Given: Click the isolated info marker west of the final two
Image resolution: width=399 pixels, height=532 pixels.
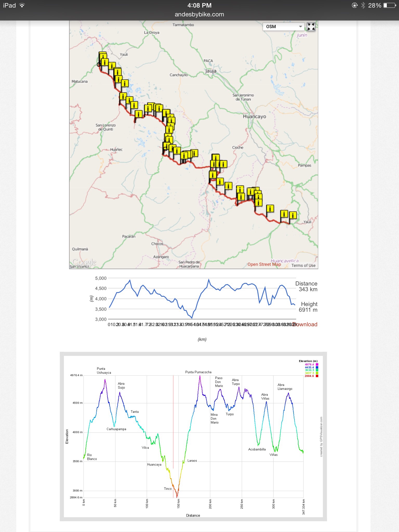Looking at the screenshot, I should [x=270, y=209].
